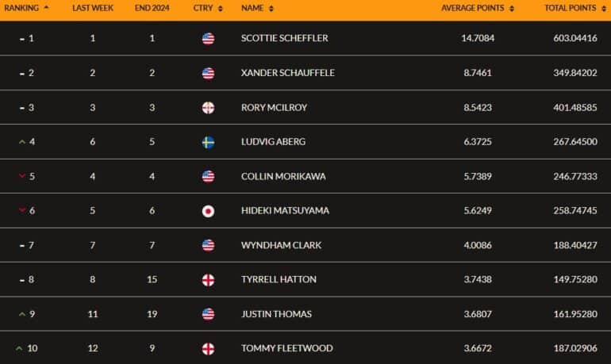
Task: Click red down arrow on rank 5
Action: tap(22, 176)
